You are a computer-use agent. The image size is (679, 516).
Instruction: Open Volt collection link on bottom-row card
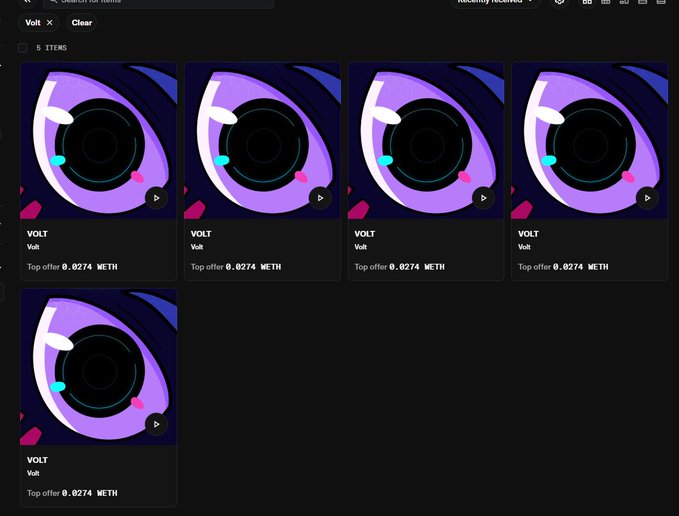[33, 473]
